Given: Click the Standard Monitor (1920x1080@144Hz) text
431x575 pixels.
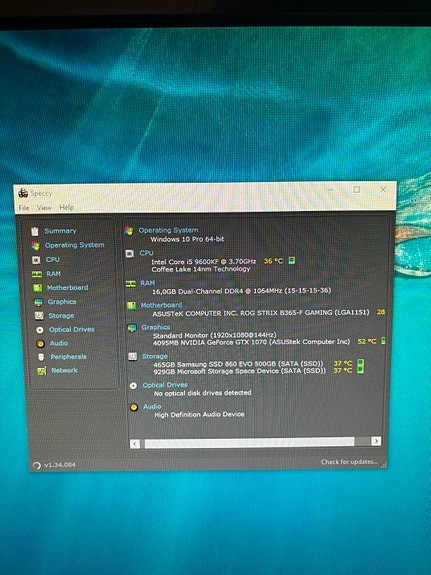Looking at the screenshot, I should [215, 335].
